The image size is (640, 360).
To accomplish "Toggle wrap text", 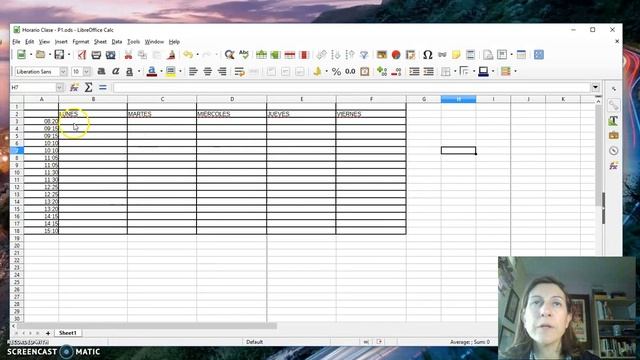I will click(x=239, y=71).
